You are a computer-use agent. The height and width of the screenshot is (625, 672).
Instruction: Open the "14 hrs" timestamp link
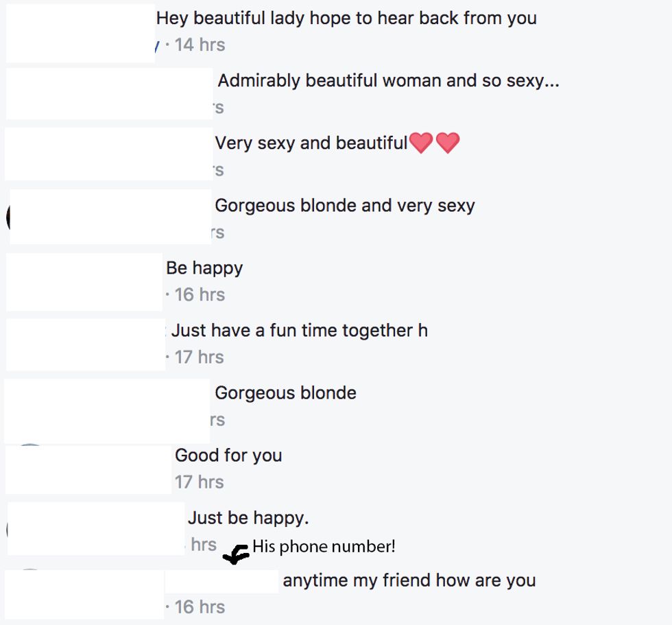[200, 45]
